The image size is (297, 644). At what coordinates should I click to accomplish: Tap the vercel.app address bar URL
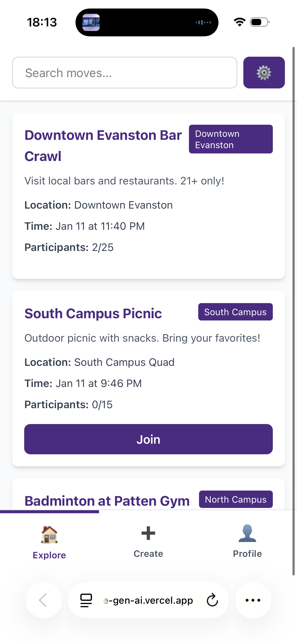tap(148, 600)
